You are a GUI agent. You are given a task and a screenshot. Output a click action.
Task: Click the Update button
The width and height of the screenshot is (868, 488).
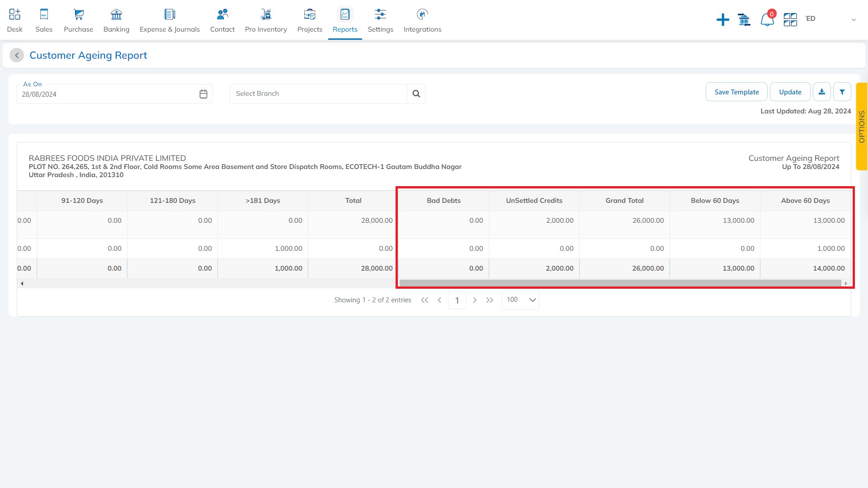790,92
